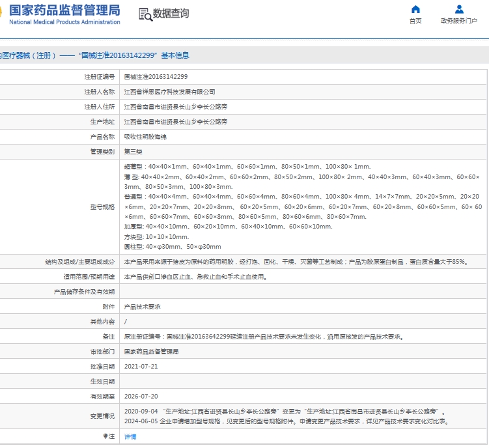Click the 生效日期 field label
Image resolution: width=489 pixels, height=448 pixels.
click(x=103, y=382)
